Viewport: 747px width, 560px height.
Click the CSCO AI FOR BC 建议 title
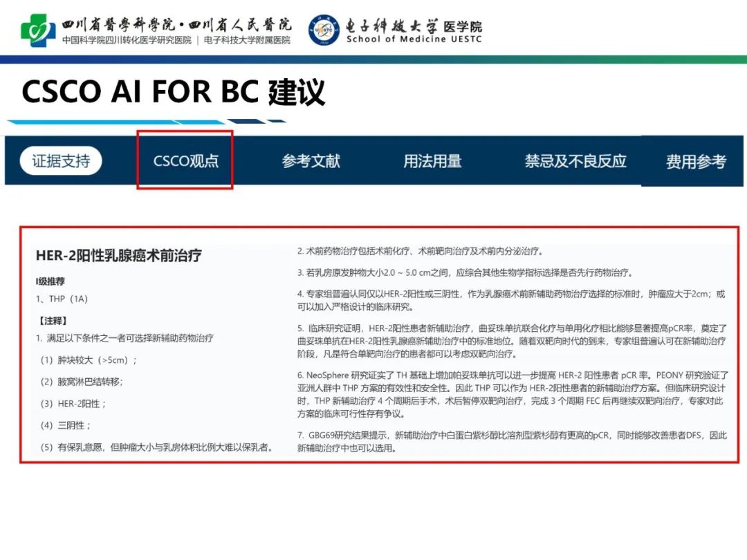(x=173, y=92)
